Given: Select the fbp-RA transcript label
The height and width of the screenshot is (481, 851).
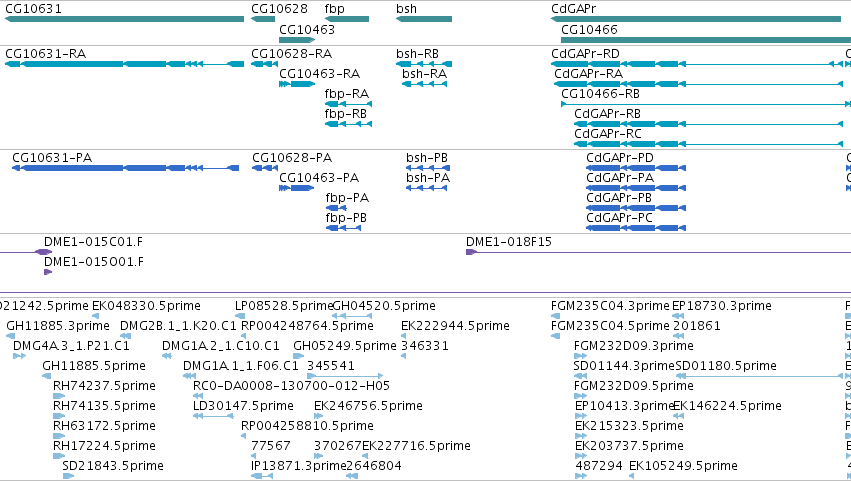Looking at the screenshot, I should click(x=347, y=94).
